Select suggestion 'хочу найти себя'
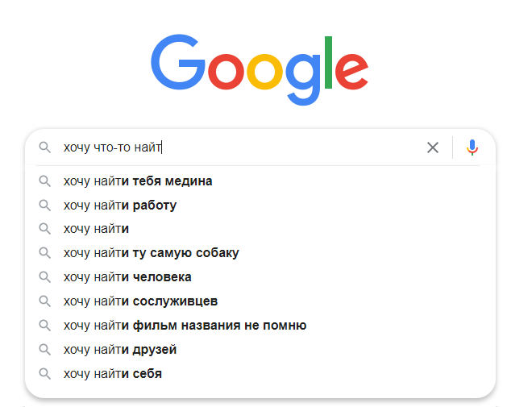 (260, 373)
